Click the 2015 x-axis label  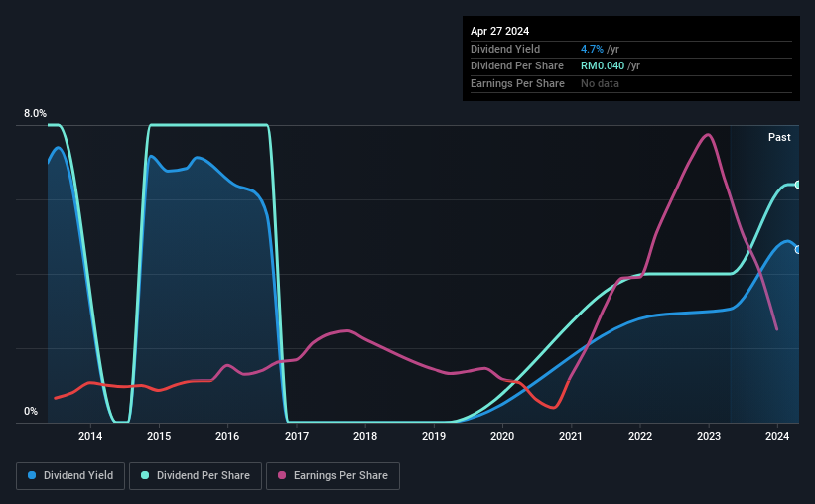[159, 436]
